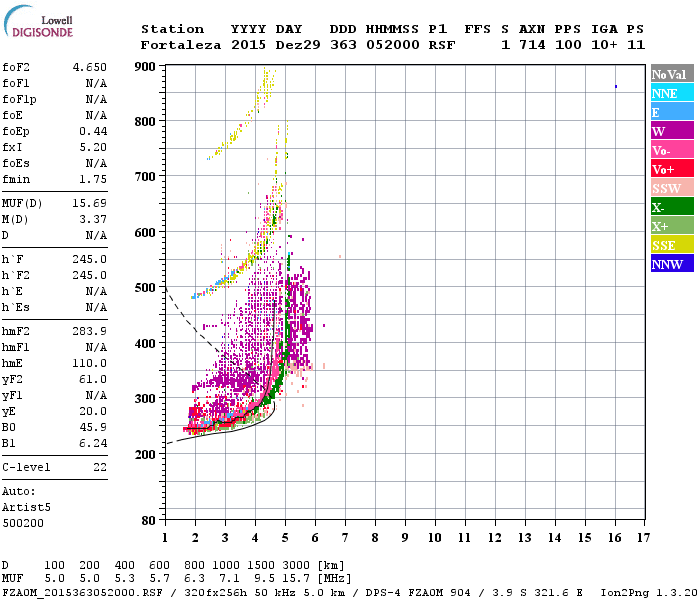Viewport: 700px width, 600px height.
Task: Click the Lowell Digisonde logo
Action: click(38, 21)
